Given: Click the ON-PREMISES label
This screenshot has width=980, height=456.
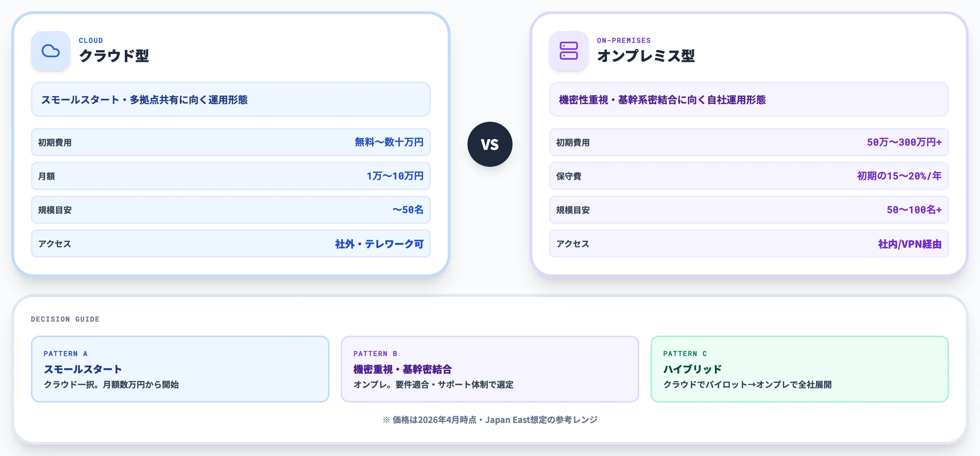Looking at the screenshot, I should (x=624, y=40).
